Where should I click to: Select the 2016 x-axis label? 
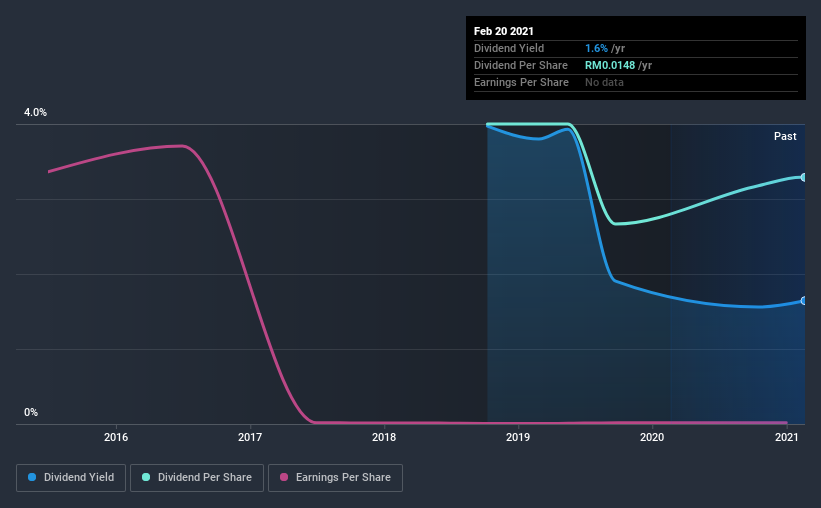[116, 437]
